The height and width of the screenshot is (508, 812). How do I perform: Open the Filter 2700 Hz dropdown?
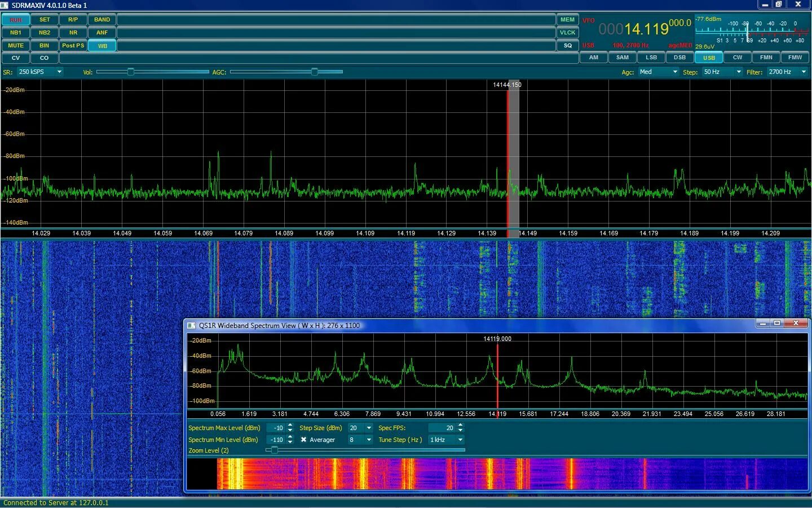coord(788,72)
